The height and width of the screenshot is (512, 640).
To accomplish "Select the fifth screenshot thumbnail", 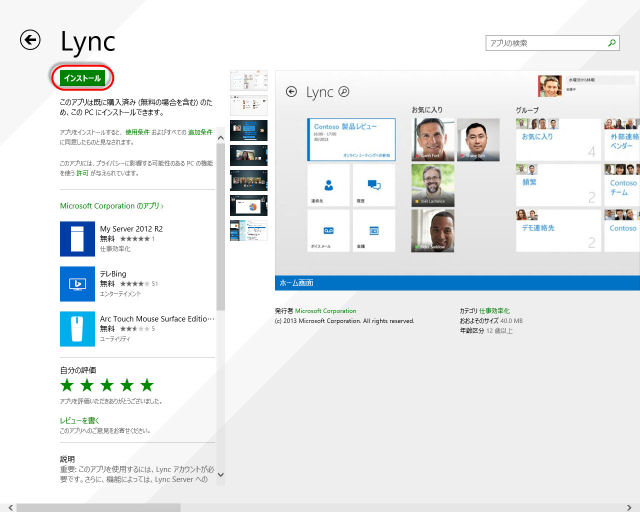I will point(249,180).
